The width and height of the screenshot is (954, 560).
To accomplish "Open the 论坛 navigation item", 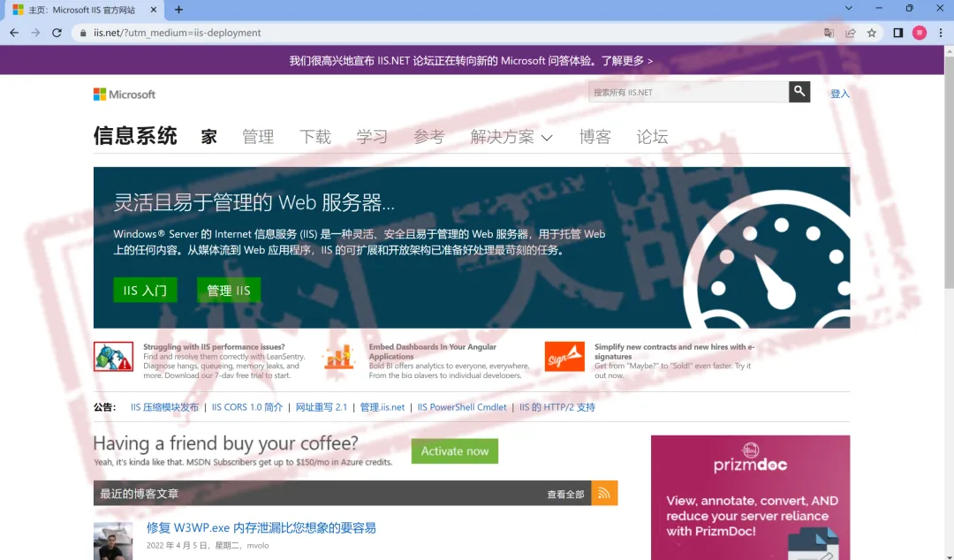I will [x=652, y=137].
